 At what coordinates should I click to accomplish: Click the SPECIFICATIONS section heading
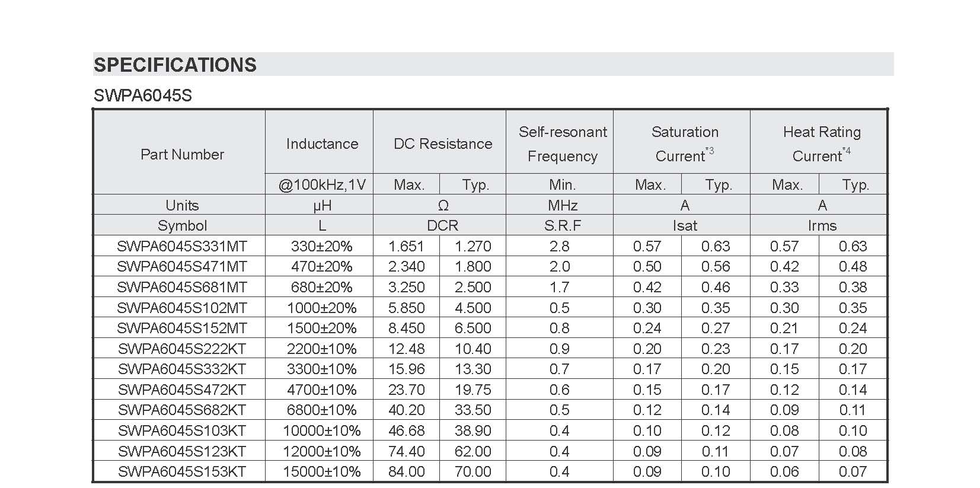(x=175, y=65)
